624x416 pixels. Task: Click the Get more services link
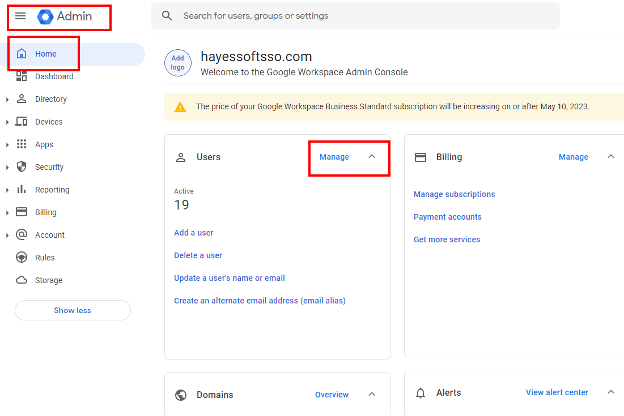pyautogui.click(x=447, y=239)
